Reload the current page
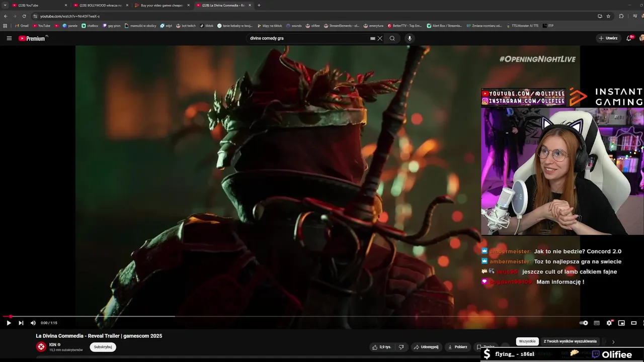This screenshot has width=644, height=362. tap(24, 16)
